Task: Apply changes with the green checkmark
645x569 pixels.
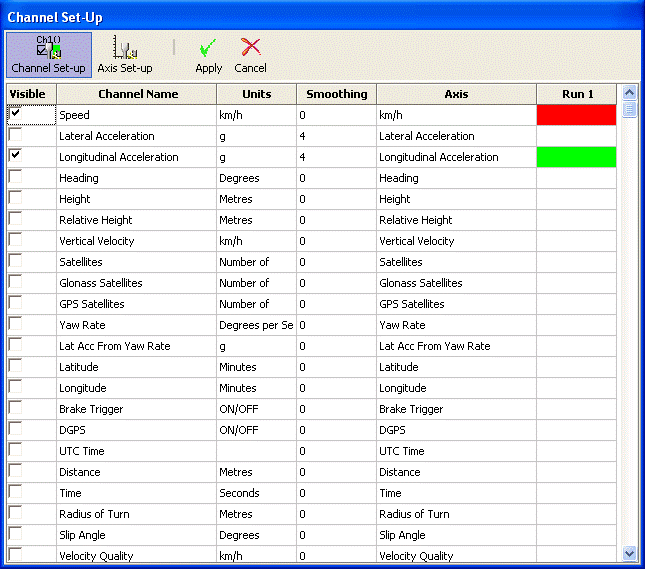Action: [x=209, y=55]
